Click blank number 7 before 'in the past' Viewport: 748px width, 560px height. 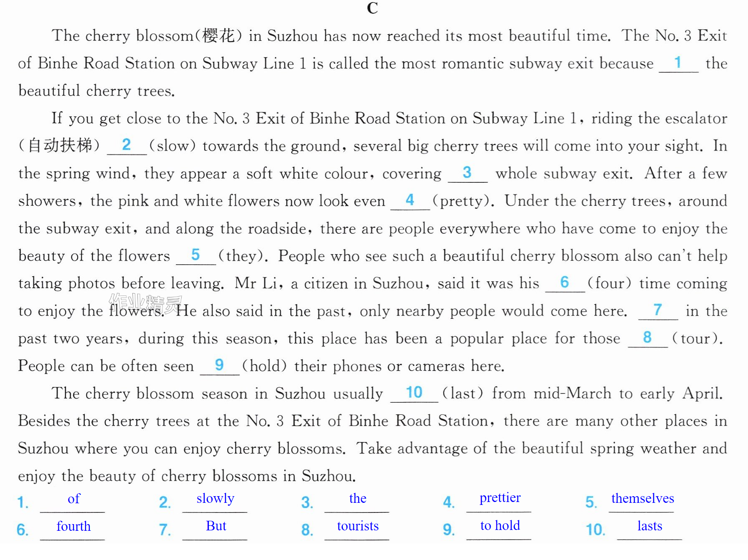(x=658, y=310)
